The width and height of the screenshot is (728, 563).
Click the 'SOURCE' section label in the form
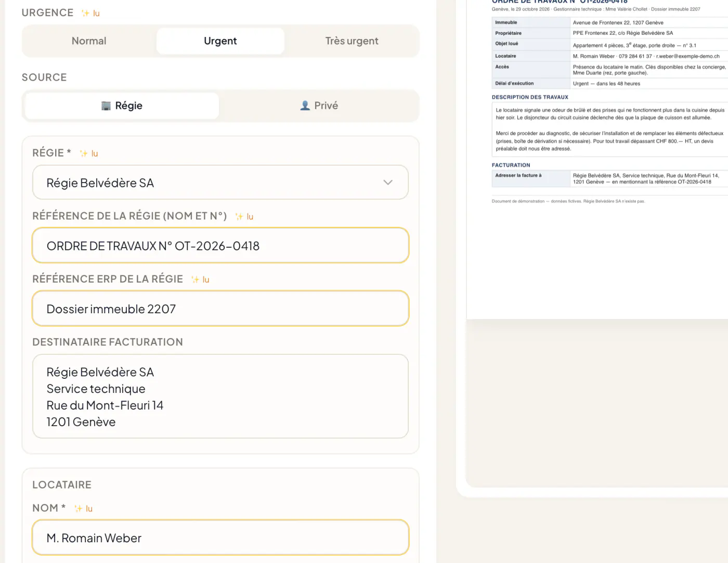(x=44, y=78)
